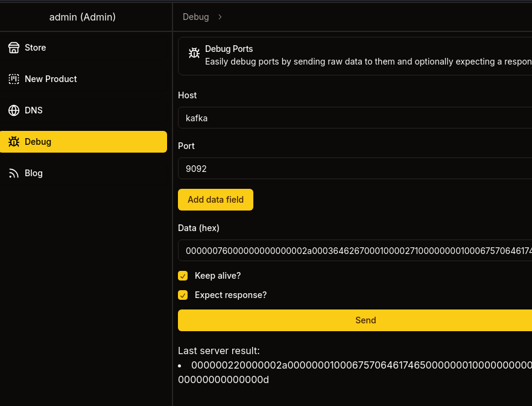The width and height of the screenshot is (532, 406).
Task: Go to New Product page
Action: [83, 79]
